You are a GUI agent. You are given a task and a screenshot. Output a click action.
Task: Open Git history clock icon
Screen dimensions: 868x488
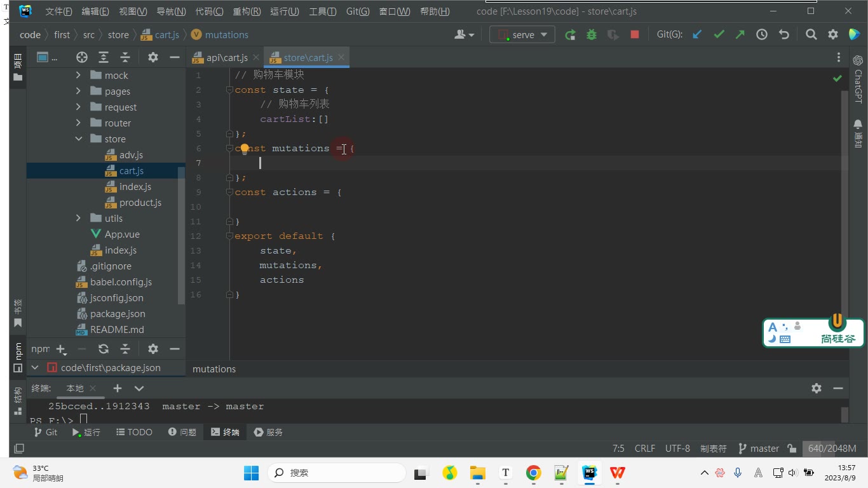click(762, 35)
